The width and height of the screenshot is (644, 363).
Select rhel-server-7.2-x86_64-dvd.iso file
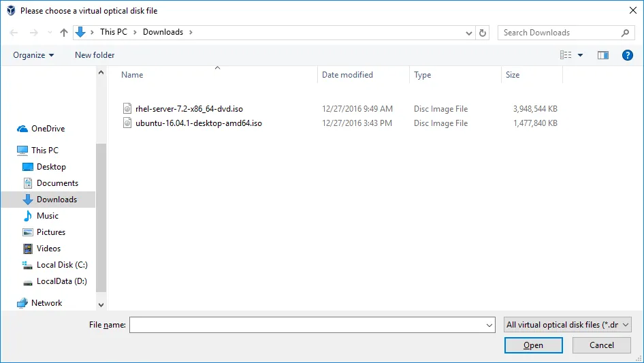[x=189, y=109]
